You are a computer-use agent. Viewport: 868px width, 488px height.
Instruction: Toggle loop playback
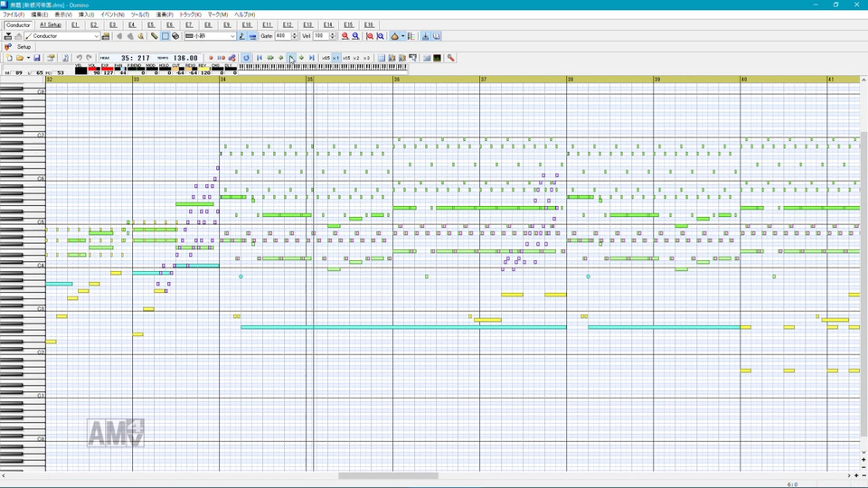tap(246, 58)
